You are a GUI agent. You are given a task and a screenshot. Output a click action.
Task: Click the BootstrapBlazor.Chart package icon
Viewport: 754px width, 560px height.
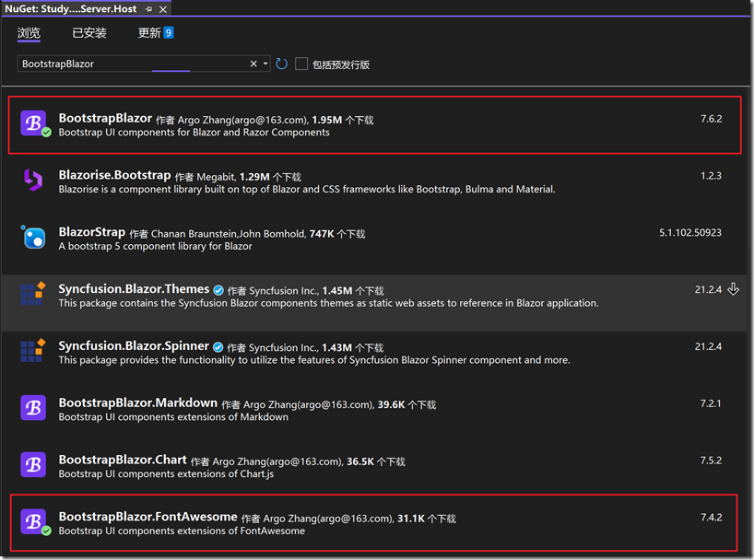[x=33, y=464]
